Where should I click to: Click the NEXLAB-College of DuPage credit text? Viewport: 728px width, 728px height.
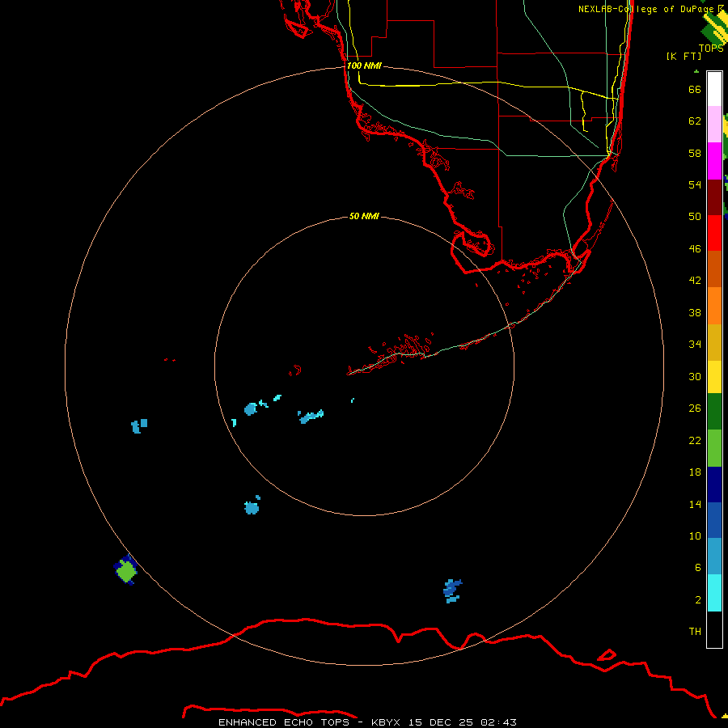pos(645,9)
